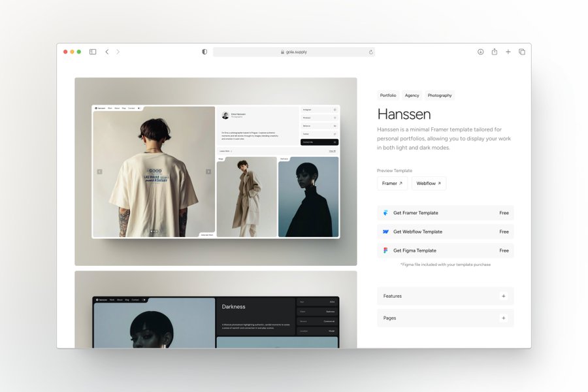Go back with the left chevron
588x392 pixels.
click(107, 52)
